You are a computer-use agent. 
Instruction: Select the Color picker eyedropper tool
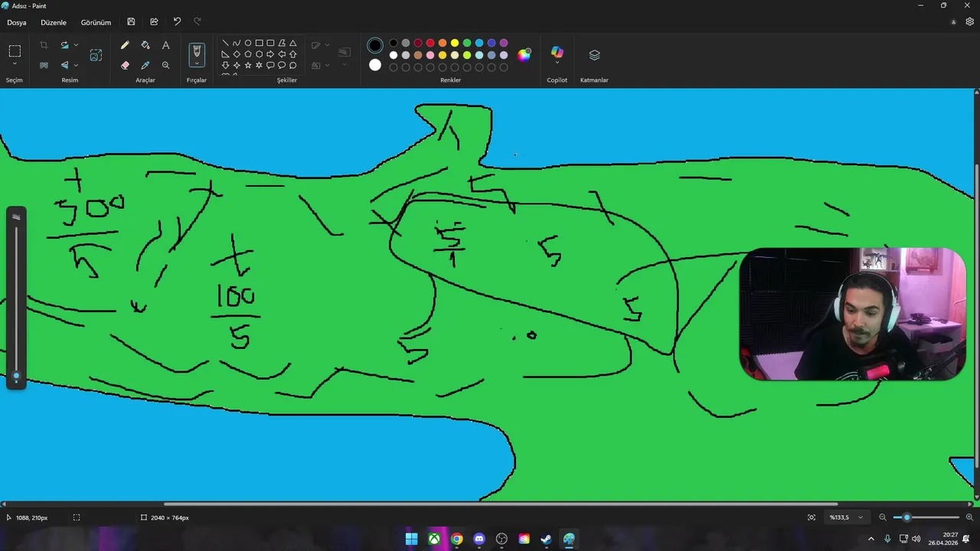(x=145, y=65)
